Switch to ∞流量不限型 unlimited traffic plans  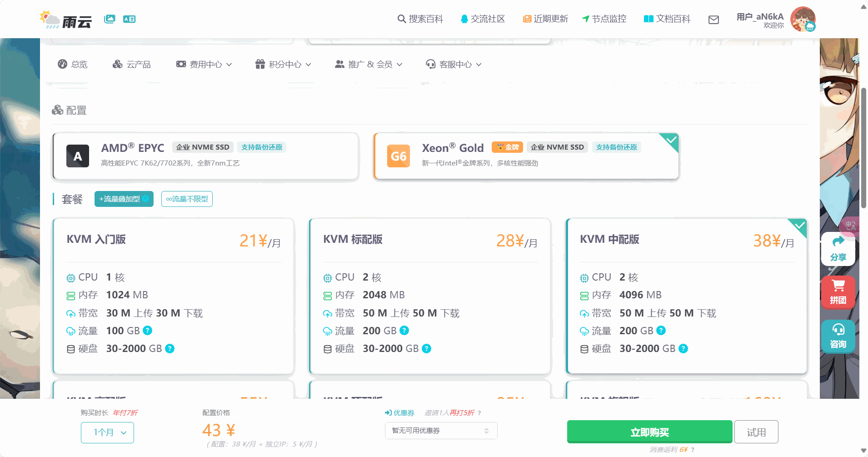[x=186, y=199]
